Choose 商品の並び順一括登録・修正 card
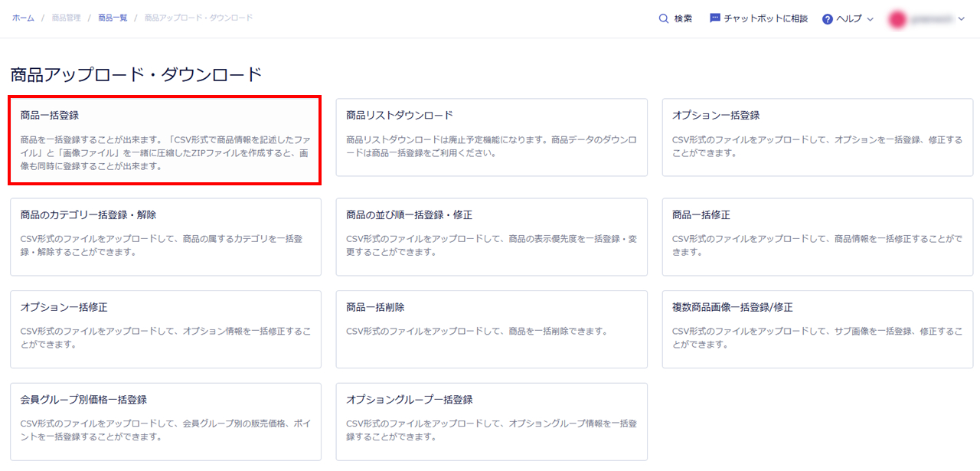 click(x=492, y=237)
